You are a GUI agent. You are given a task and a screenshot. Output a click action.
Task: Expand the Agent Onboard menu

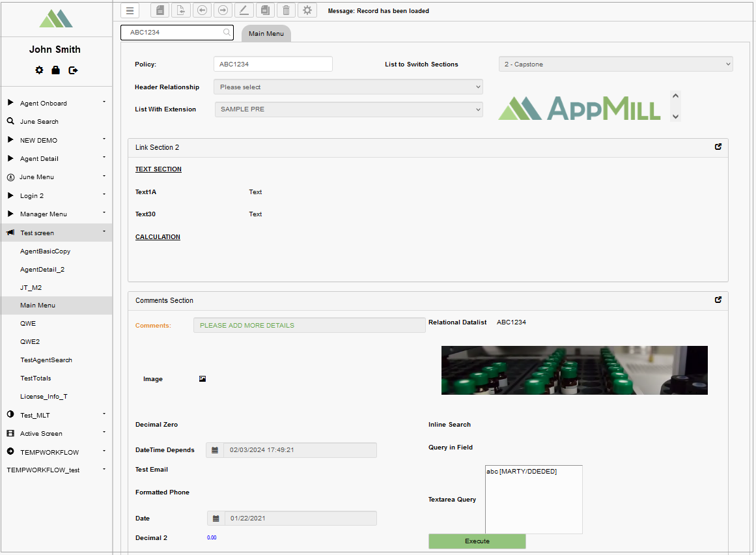[x=57, y=103]
